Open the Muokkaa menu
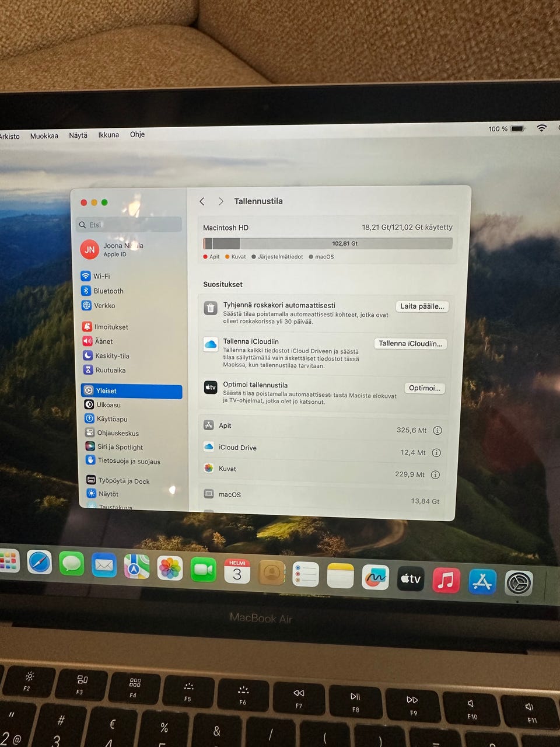The image size is (560, 747). coord(44,136)
